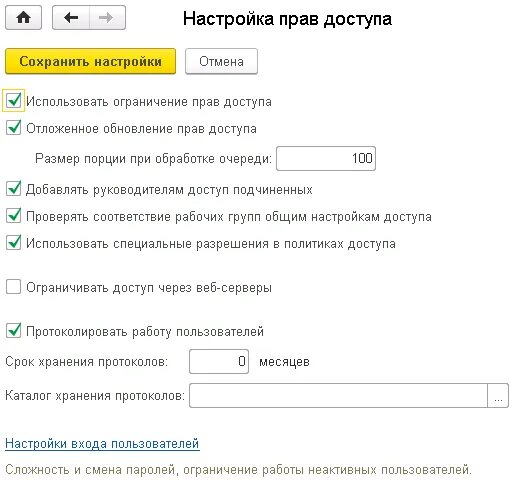Viewport: 517px width, 482px height.
Task: Uncheck Отложенное обновление прав доступа
Action: click(x=13, y=128)
